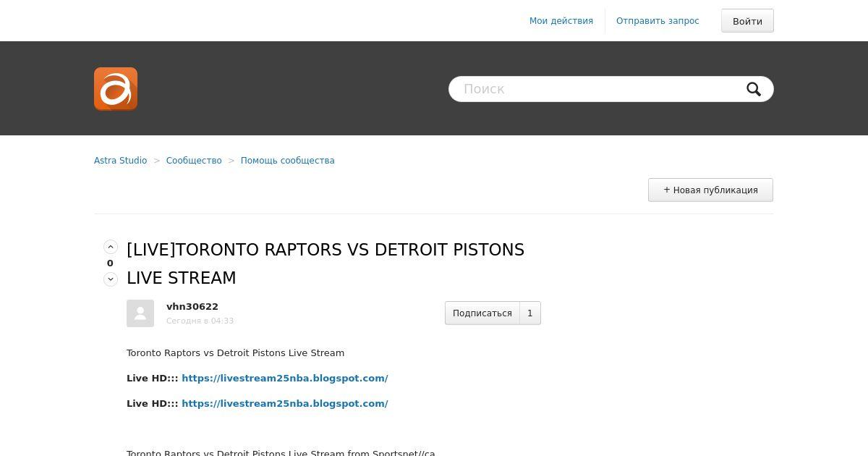
Task: Click the Войти login button
Action: coord(747,21)
